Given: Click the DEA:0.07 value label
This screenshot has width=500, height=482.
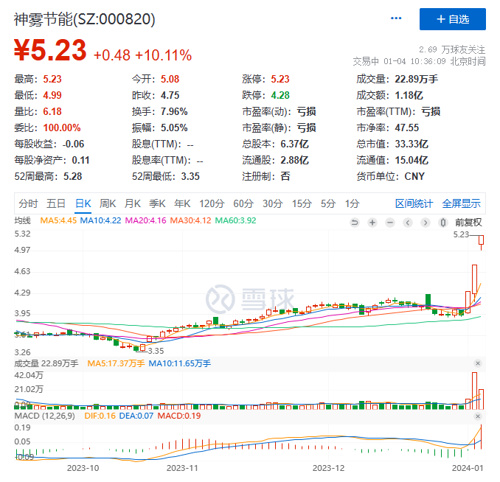Looking at the screenshot, I should pos(136,416).
